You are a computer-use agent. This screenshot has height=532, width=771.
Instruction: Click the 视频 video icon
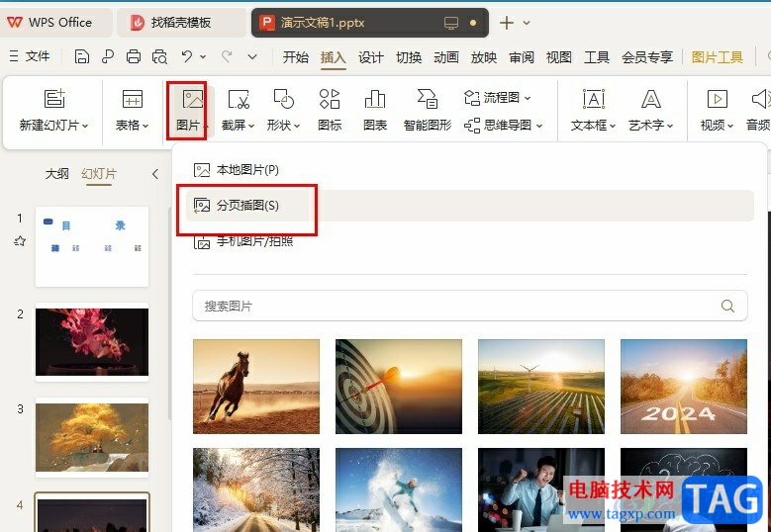click(717, 98)
